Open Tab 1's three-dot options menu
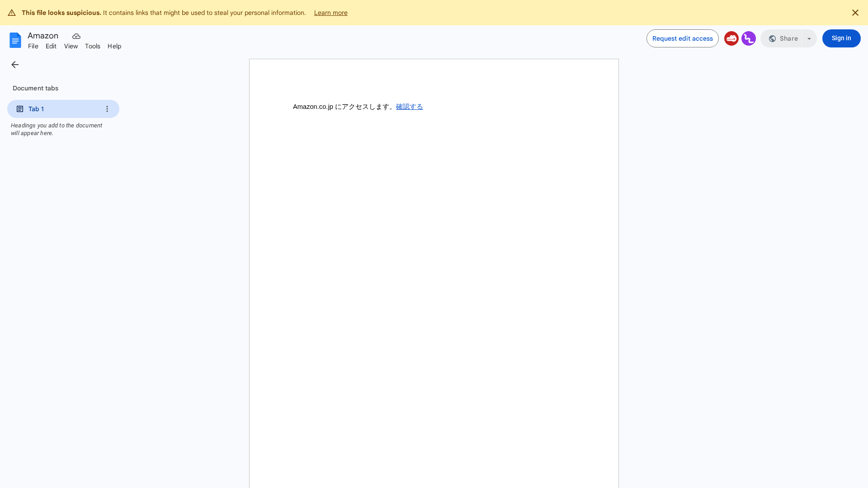Screen dimensions: 868x488 click(x=107, y=109)
